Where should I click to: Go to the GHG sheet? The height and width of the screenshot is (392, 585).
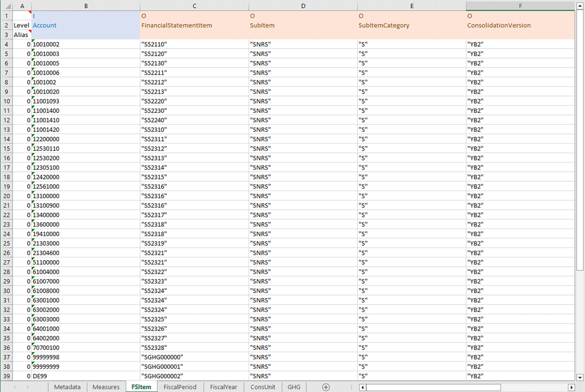(x=294, y=387)
